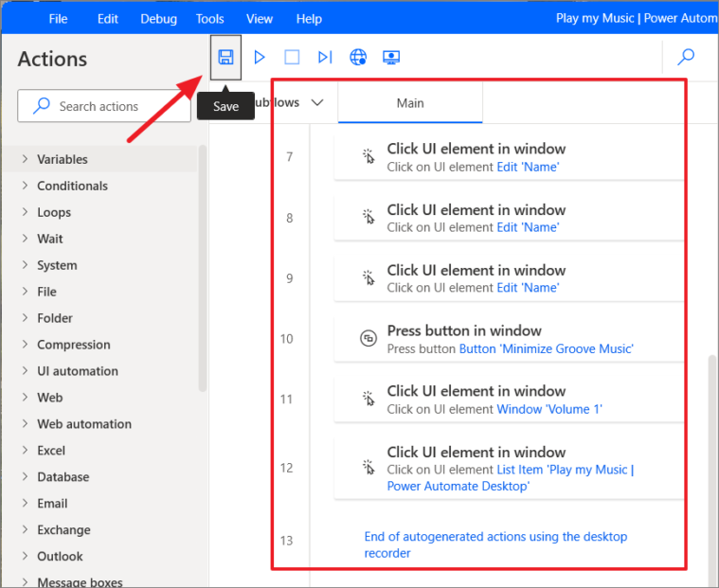Click in the Search actions field
The height and width of the screenshot is (588, 719).
click(104, 106)
